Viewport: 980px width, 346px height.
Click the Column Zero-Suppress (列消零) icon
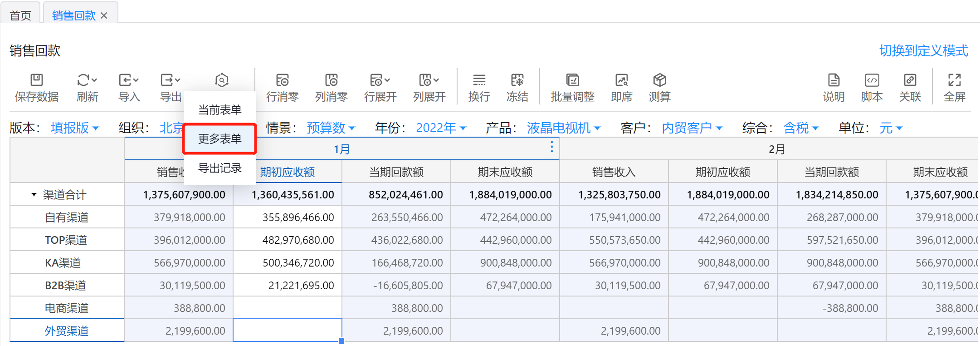click(x=331, y=81)
